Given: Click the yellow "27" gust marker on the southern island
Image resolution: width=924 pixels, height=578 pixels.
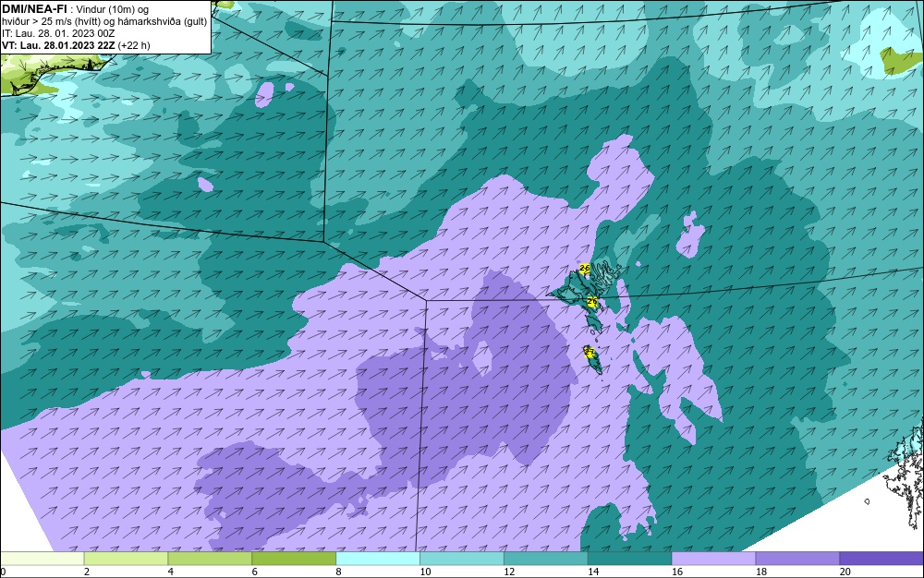Looking at the screenshot, I should pyautogui.click(x=589, y=352).
